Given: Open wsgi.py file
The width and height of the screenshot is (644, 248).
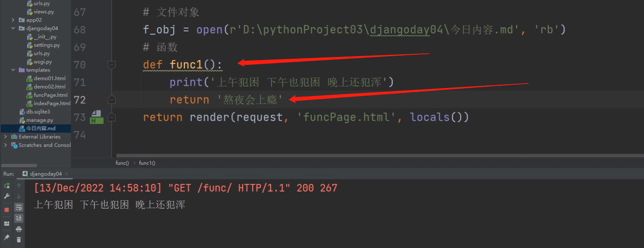Looking at the screenshot, I should [x=43, y=62].
